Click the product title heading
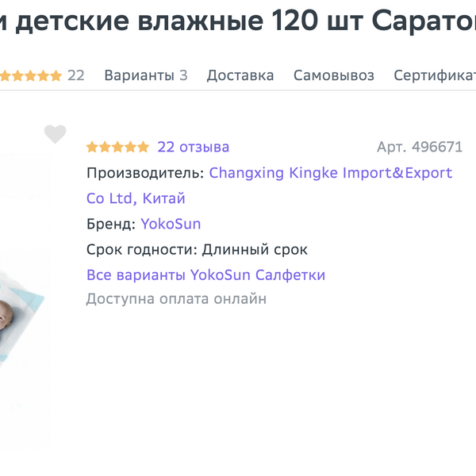The height and width of the screenshot is (476, 476). (238, 24)
